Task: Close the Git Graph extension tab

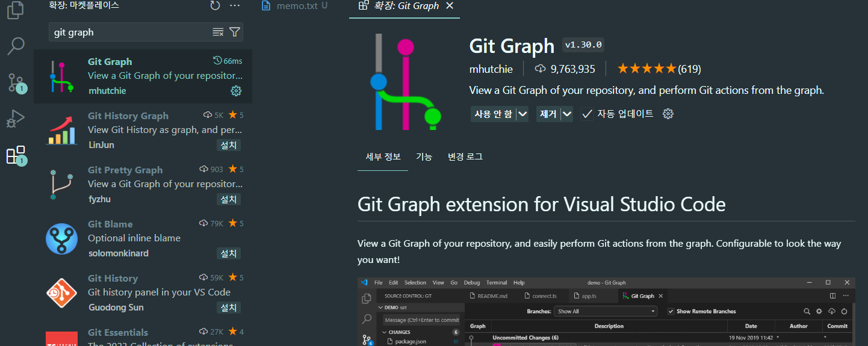Action: point(449,5)
